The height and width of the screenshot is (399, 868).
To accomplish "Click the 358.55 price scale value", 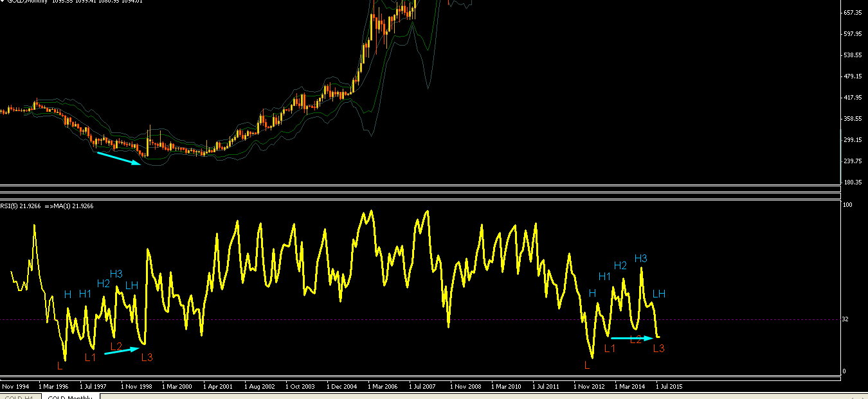I will [853, 119].
